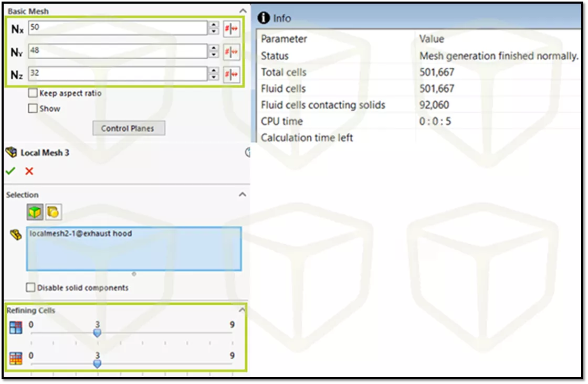Click the fluid cells refinement slider handle

coord(97,333)
